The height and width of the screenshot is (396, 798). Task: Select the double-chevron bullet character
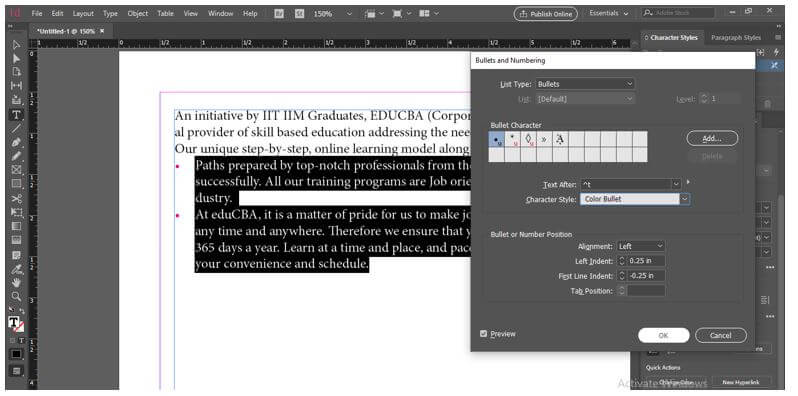pyautogui.click(x=544, y=139)
